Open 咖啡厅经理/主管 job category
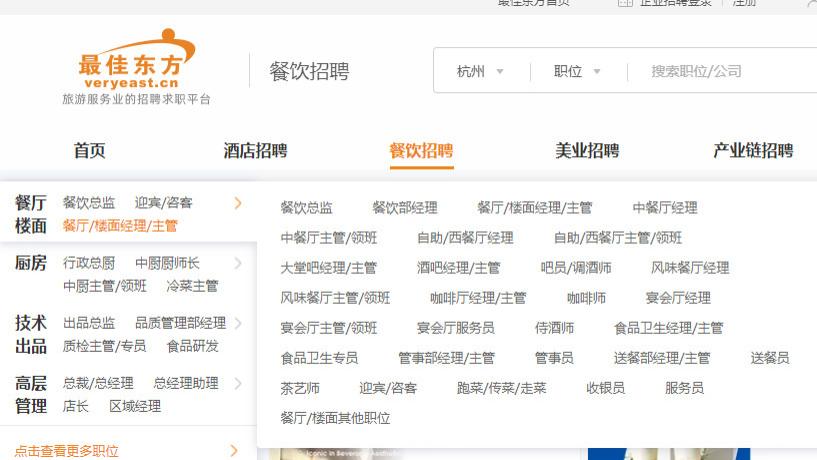817x460 pixels. [478, 298]
